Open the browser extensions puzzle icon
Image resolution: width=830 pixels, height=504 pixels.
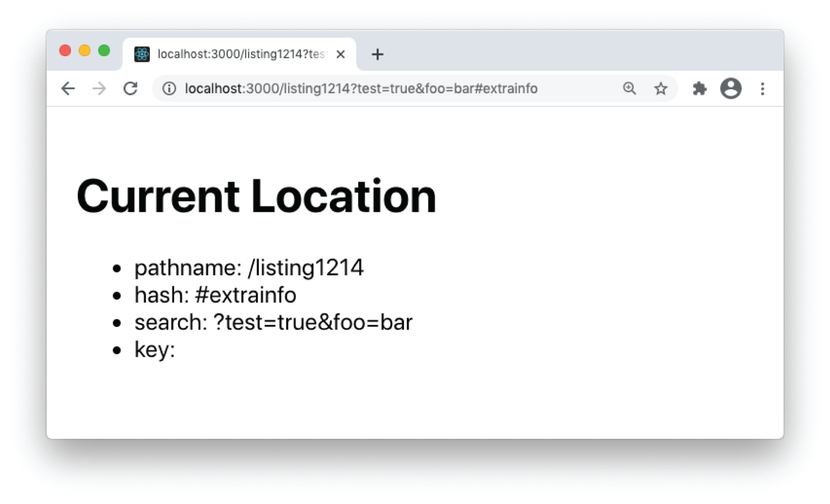pyautogui.click(x=700, y=88)
